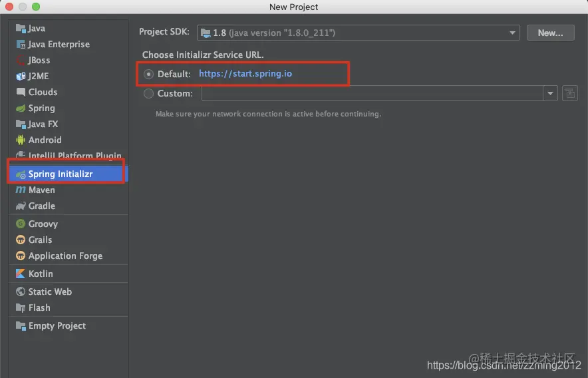The image size is (588, 378).
Task: Click the New... SDK button
Action: [551, 33]
